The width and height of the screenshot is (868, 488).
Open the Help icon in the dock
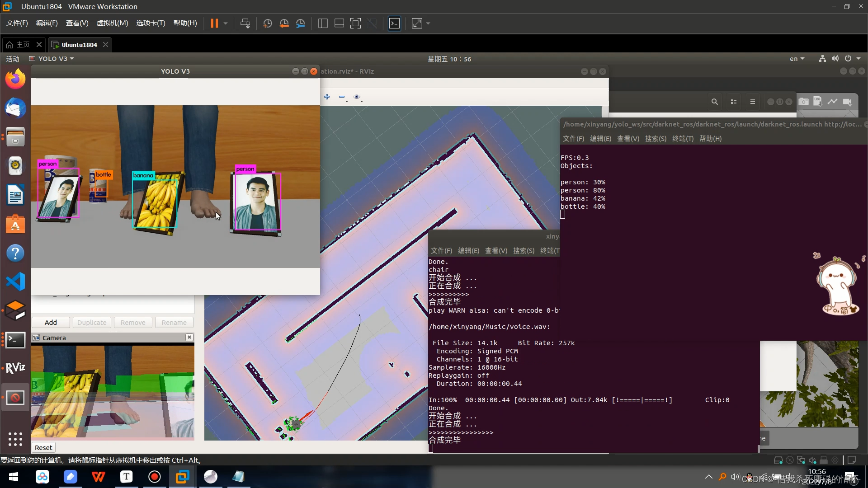pyautogui.click(x=15, y=253)
